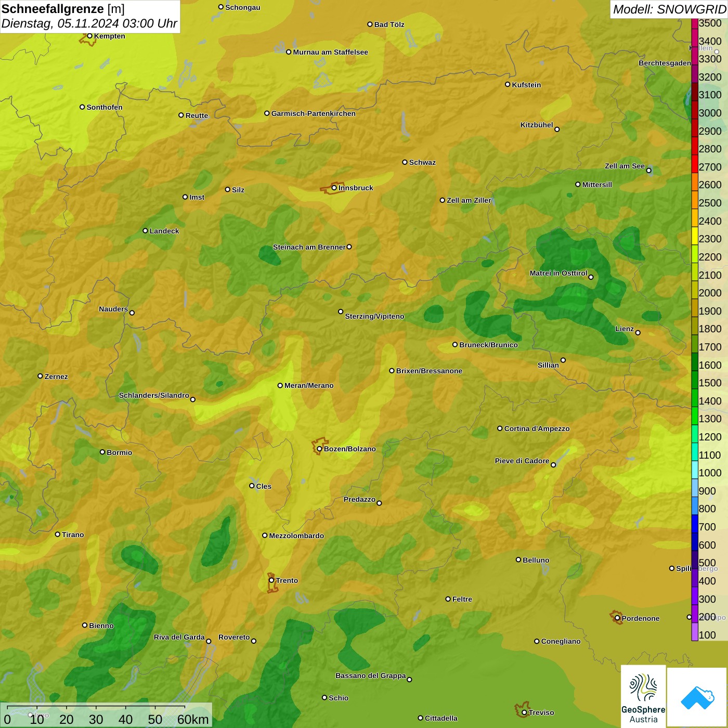Click the 'Rovereto' label
This screenshot has width=728, height=728.
click(x=234, y=637)
